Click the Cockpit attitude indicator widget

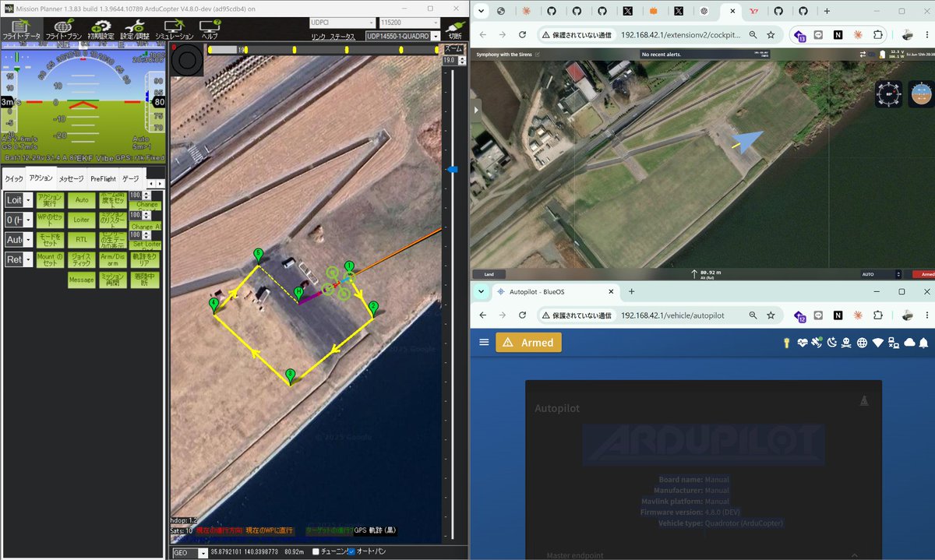(x=921, y=93)
